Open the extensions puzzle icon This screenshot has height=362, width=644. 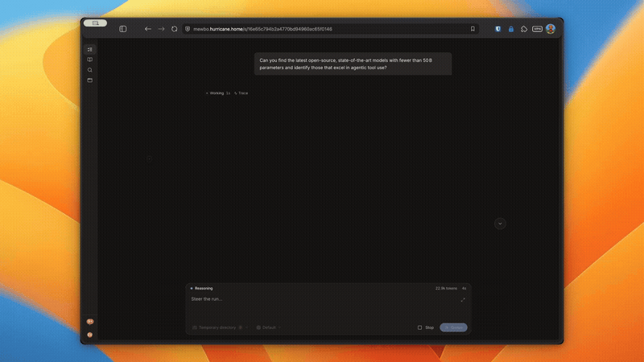pos(524,29)
